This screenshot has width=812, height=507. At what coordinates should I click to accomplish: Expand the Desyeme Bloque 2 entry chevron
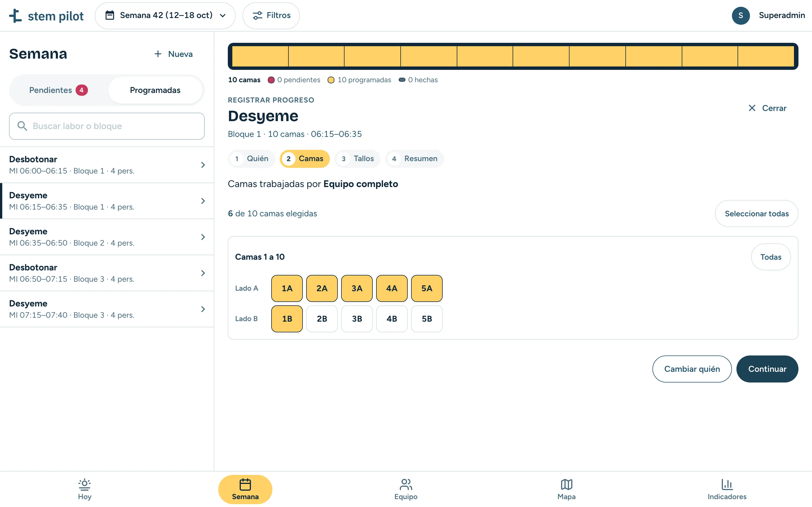pos(203,237)
